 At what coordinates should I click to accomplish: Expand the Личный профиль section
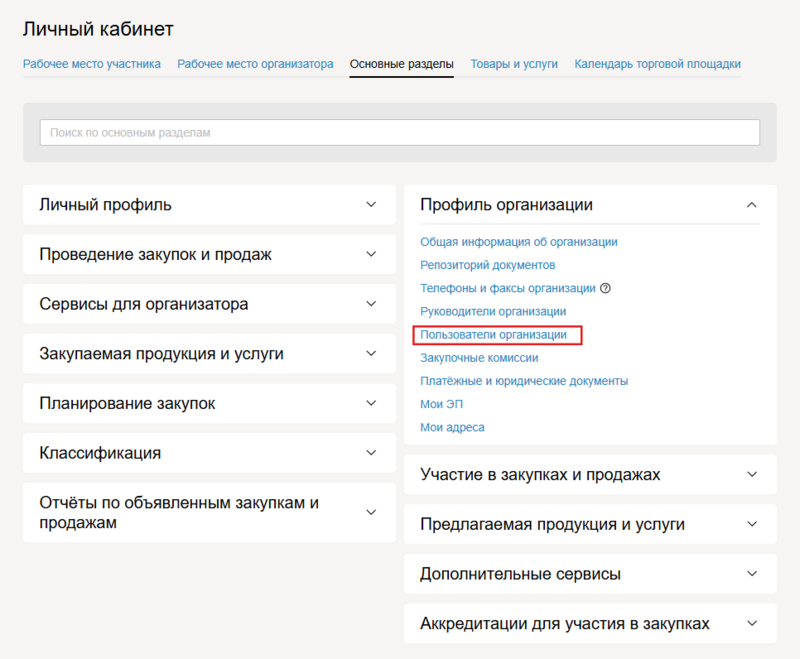coord(371,205)
